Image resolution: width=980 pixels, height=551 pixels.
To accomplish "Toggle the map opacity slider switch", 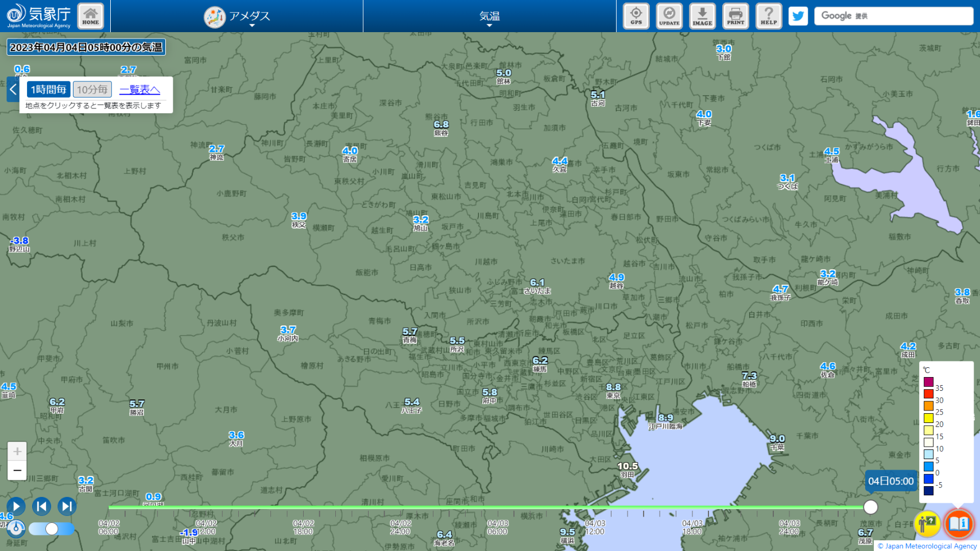I will (51, 529).
